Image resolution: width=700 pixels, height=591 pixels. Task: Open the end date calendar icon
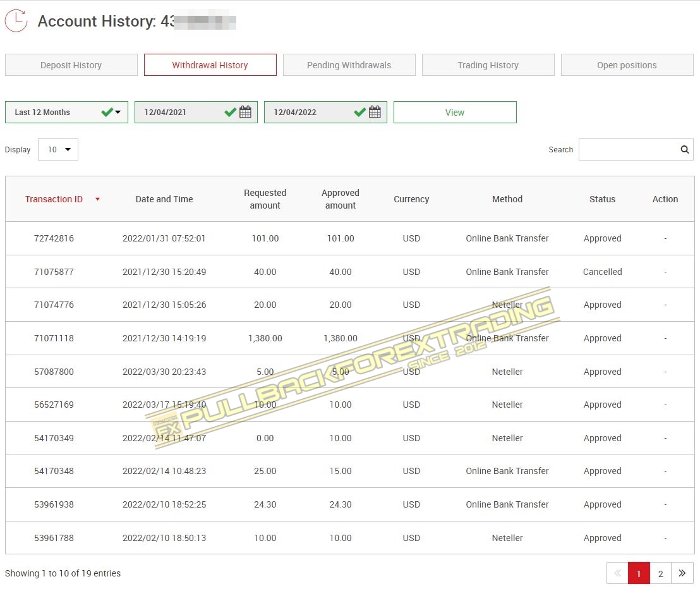(375, 113)
